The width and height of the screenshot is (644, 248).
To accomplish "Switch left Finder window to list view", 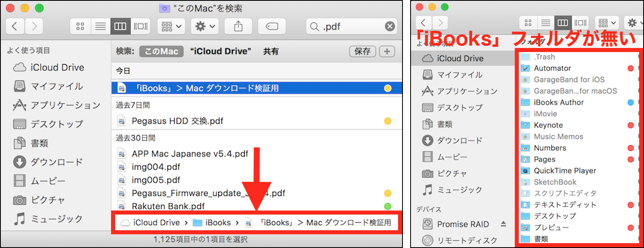I will pyautogui.click(x=100, y=27).
